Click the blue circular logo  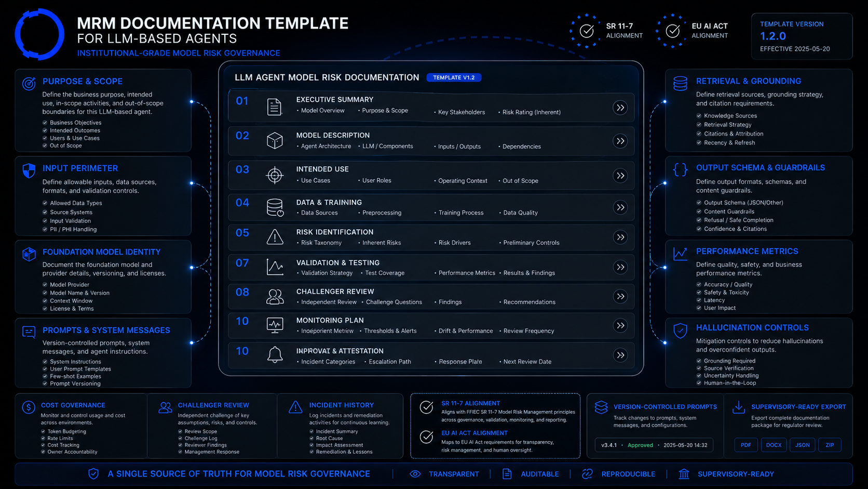pos(39,34)
